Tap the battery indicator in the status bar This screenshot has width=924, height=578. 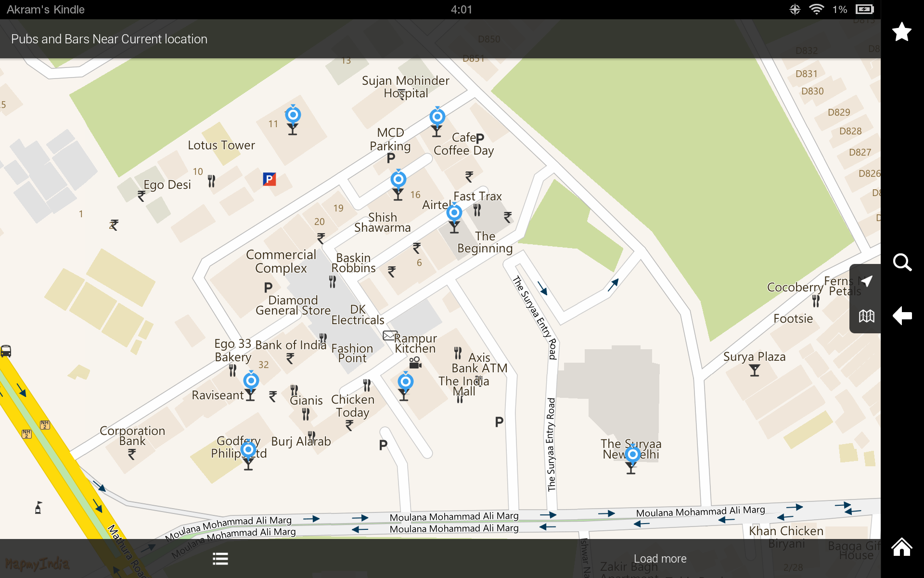pyautogui.click(x=864, y=9)
